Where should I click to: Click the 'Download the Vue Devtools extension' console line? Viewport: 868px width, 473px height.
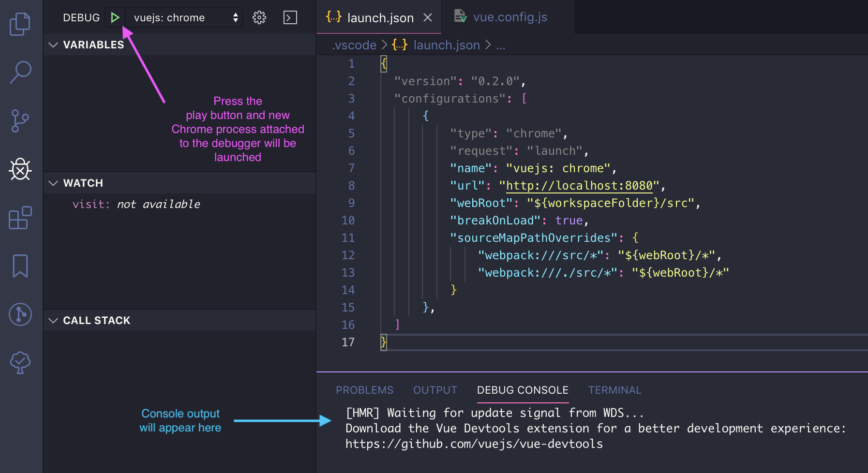pyautogui.click(x=596, y=429)
